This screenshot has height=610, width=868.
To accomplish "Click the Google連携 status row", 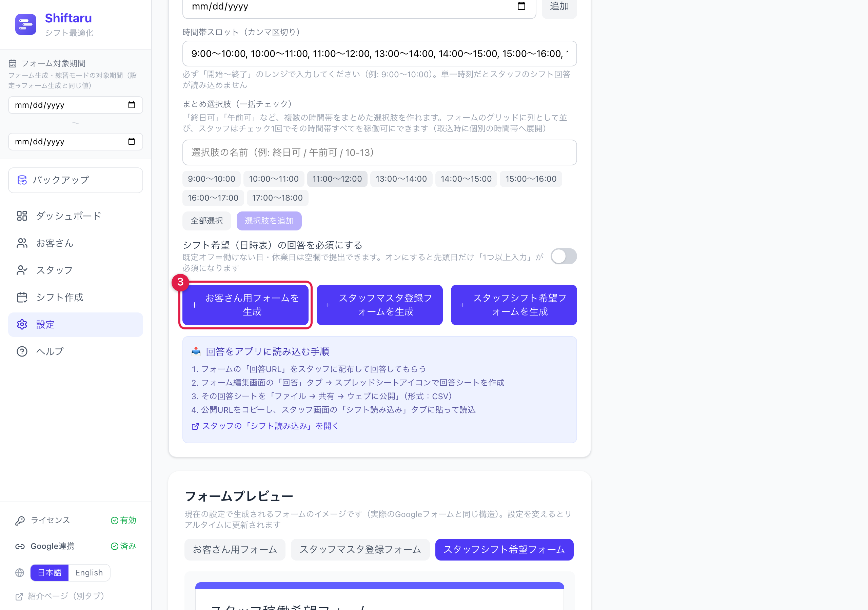I will (x=76, y=546).
